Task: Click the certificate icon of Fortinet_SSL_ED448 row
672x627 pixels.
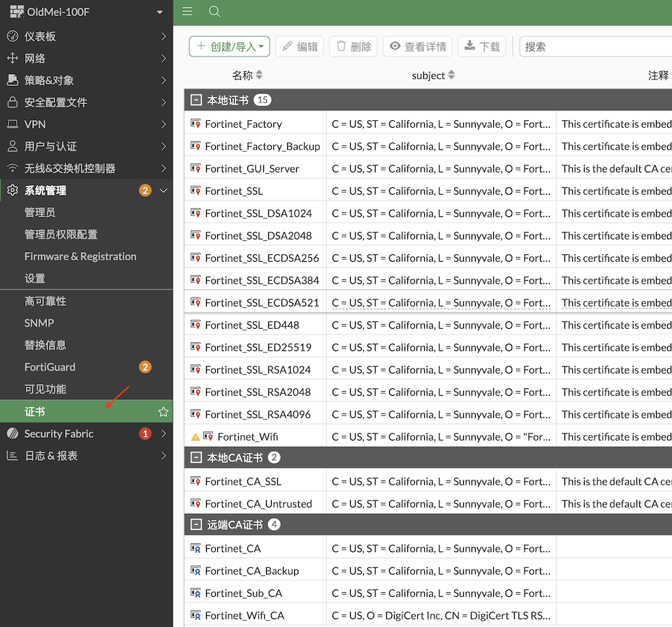Action: (x=196, y=325)
